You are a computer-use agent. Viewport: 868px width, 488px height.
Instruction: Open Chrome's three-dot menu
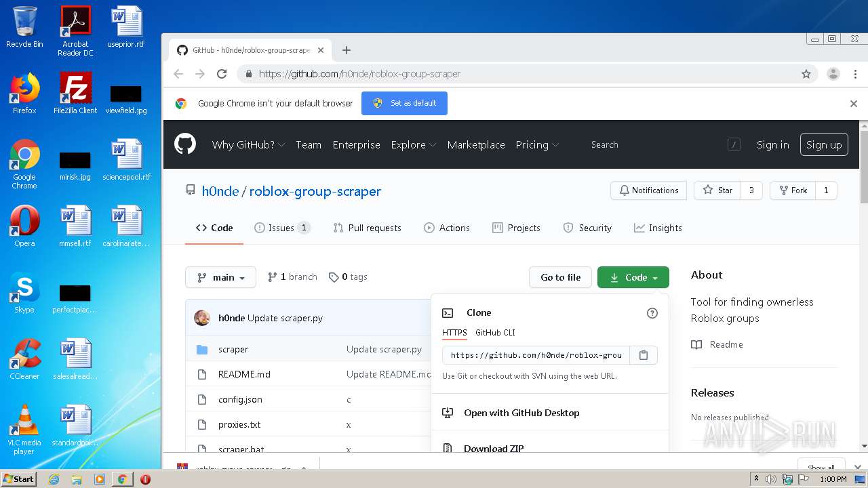pos(854,74)
